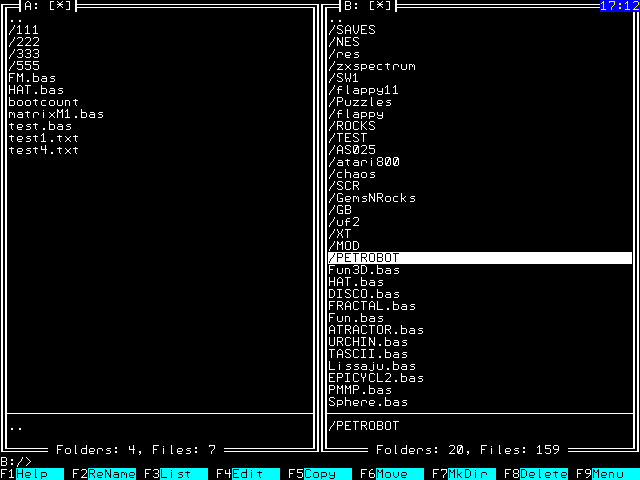
Task: Open the /555 folder in left panel
Action: [24, 66]
